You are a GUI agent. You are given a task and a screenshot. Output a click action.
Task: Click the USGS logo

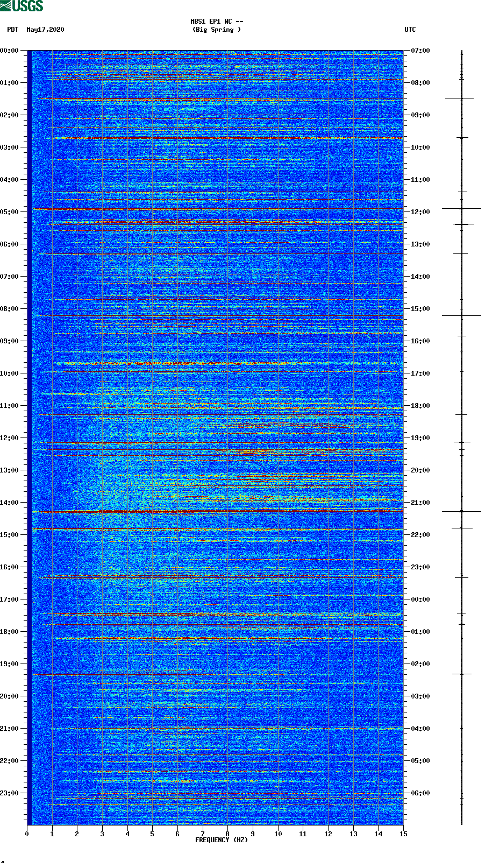[x=22, y=6]
